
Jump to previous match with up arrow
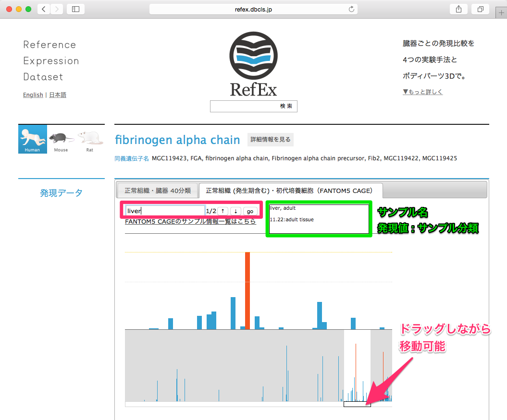pyautogui.click(x=223, y=211)
